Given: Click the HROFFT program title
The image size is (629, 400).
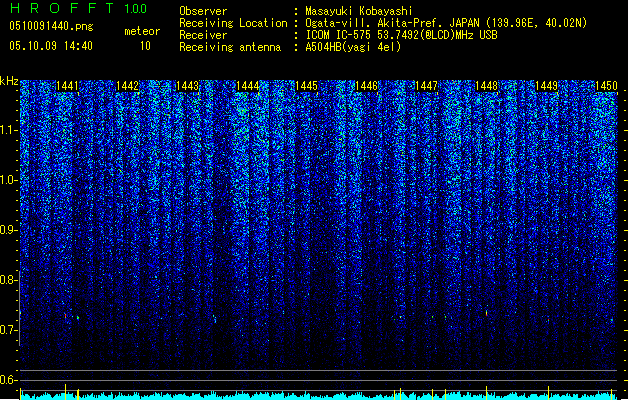Looking at the screenshot, I should [x=62, y=8].
